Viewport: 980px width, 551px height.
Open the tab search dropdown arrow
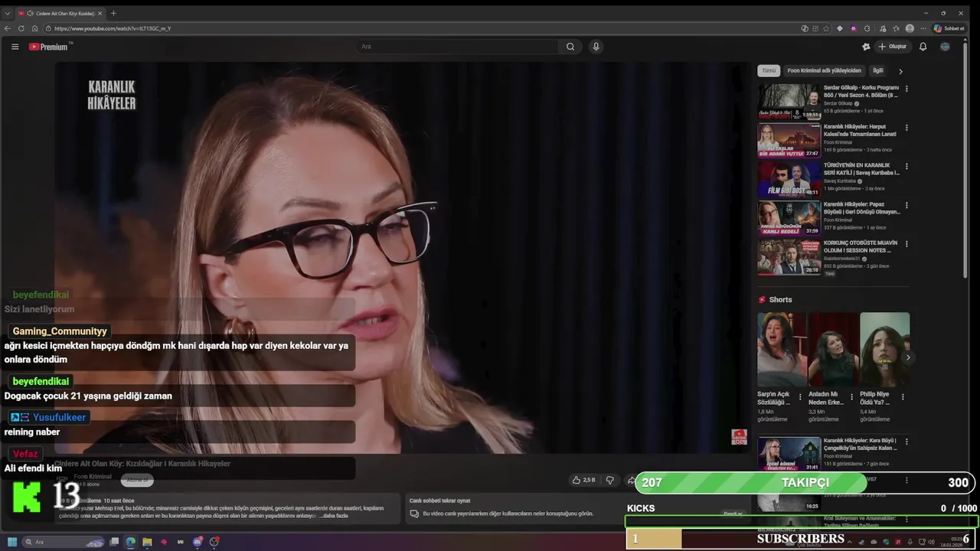coord(8,13)
